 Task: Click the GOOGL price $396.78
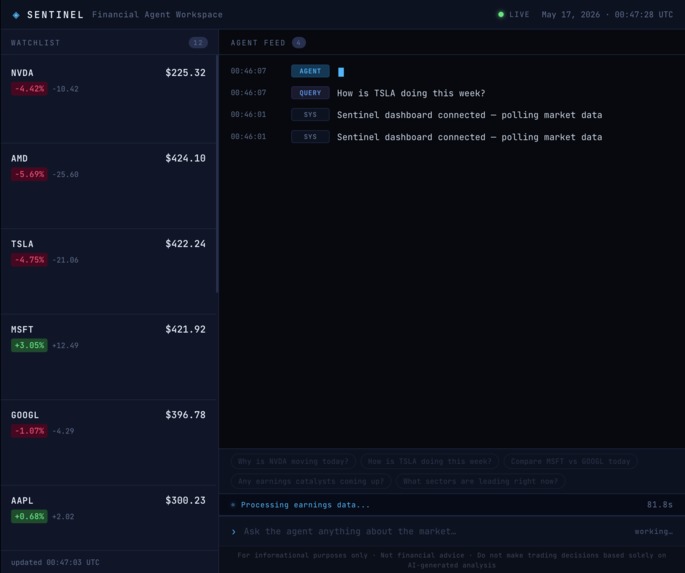point(185,415)
